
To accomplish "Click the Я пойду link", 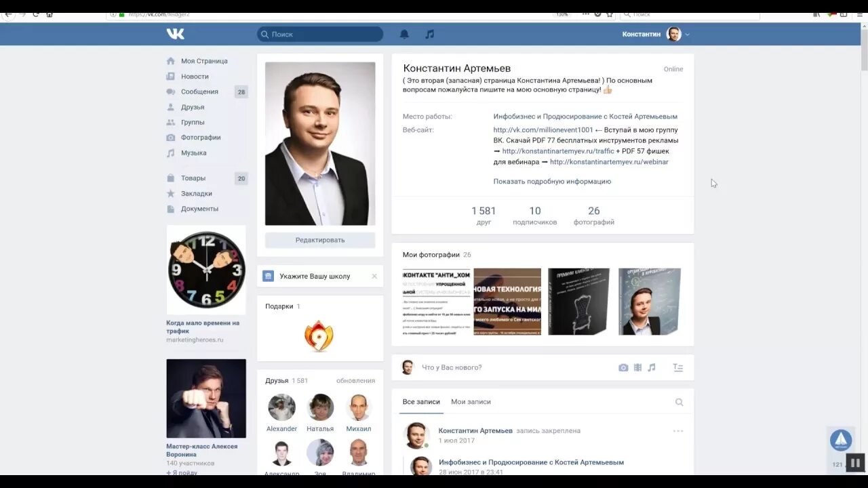I will pos(182,472).
